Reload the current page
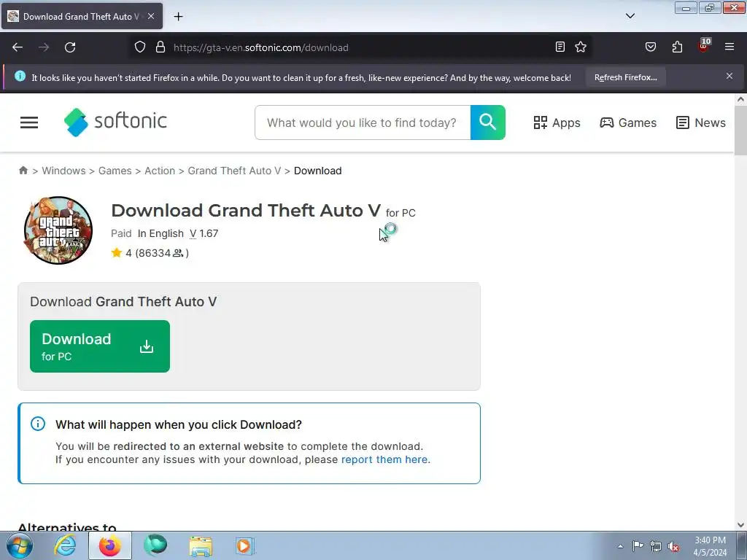The width and height of the screenshot is (747, 560). 70,47
